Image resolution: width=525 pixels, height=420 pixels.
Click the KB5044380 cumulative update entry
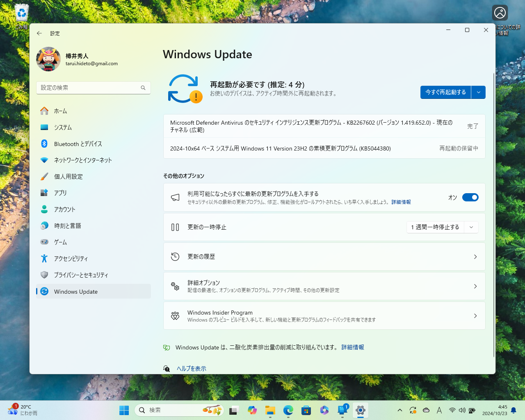click(x=324, y=148)
